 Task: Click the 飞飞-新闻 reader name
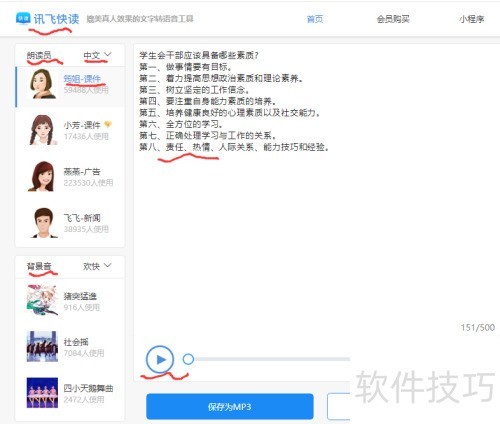[82, 218]
